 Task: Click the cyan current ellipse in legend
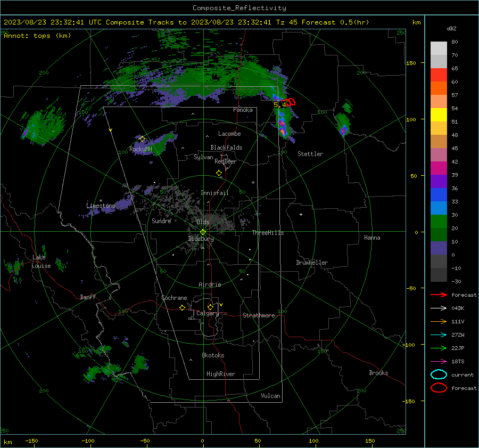[439, 374]
